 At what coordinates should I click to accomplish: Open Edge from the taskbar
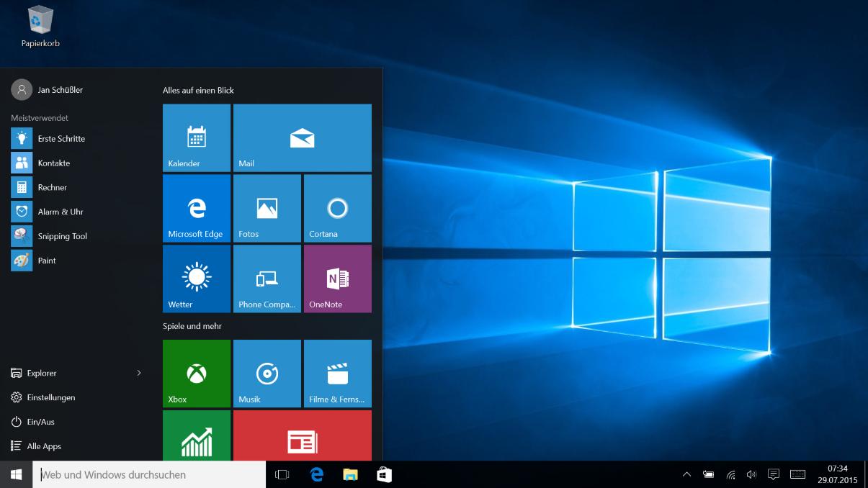316,474
